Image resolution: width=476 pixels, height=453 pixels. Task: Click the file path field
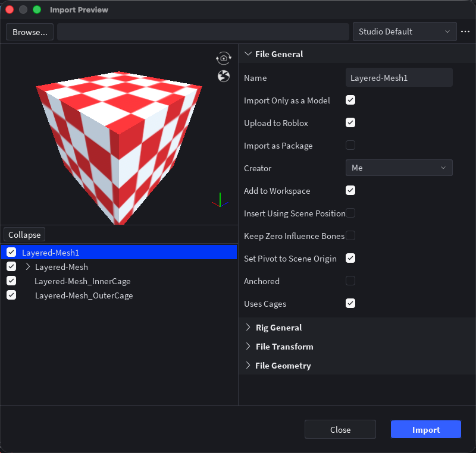[203, 32]
